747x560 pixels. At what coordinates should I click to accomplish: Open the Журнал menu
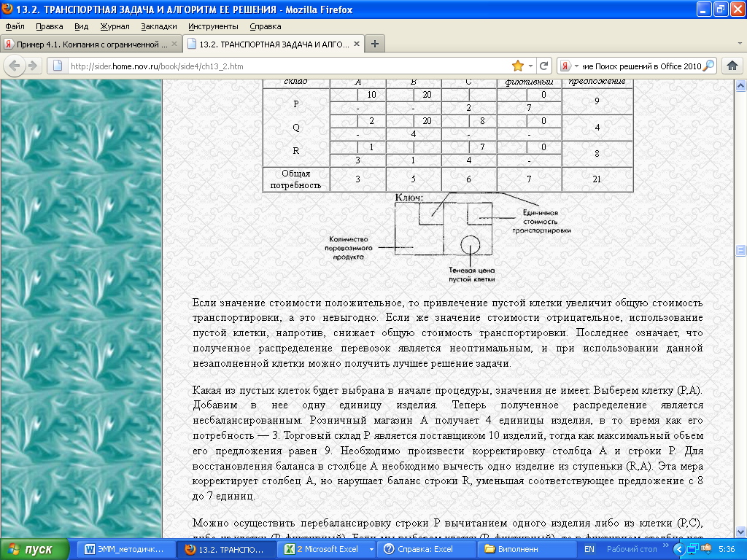[115, 27]
